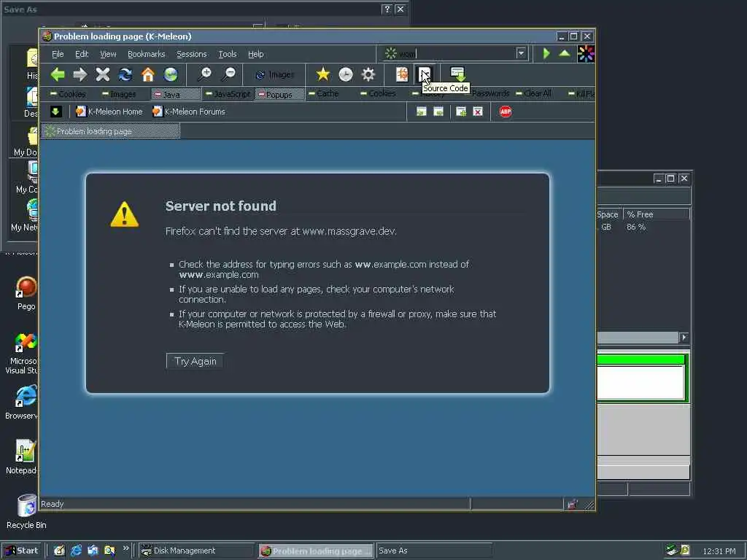Click the green Up arrow beside Go
Image resolution: width=747 pixels, height=560 pixels.
[x=565, y=53]
